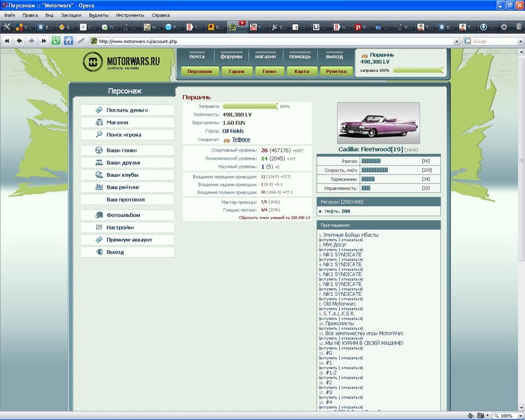Click the Рулетка green button
525x420 pixels.
[x=336, y=71]
